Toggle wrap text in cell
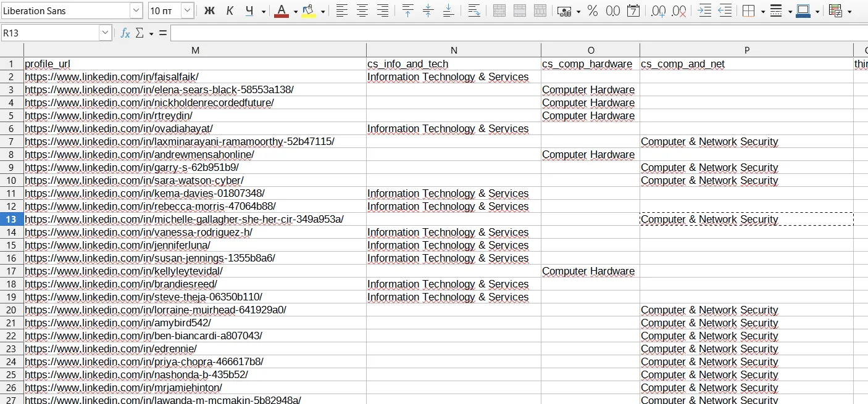Screen dimensions: 868x404 point(474,10)
